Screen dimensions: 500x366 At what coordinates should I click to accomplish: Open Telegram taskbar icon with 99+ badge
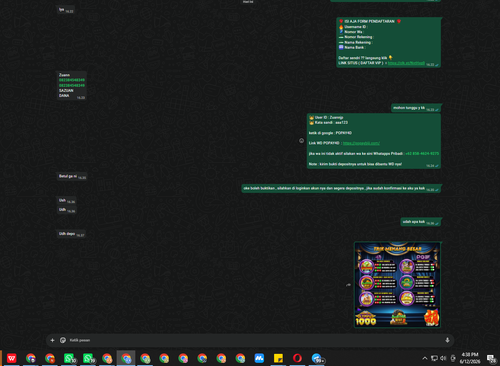coord(317,358)
